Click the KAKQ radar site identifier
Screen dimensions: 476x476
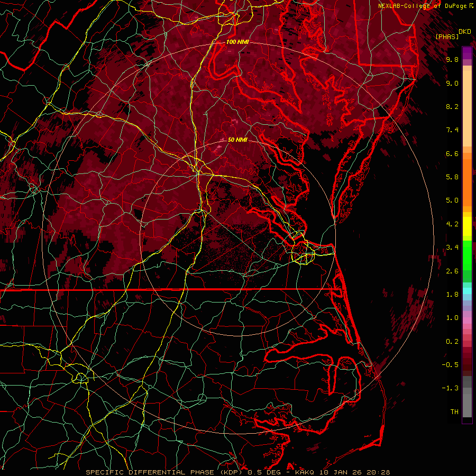click(305, 472)
